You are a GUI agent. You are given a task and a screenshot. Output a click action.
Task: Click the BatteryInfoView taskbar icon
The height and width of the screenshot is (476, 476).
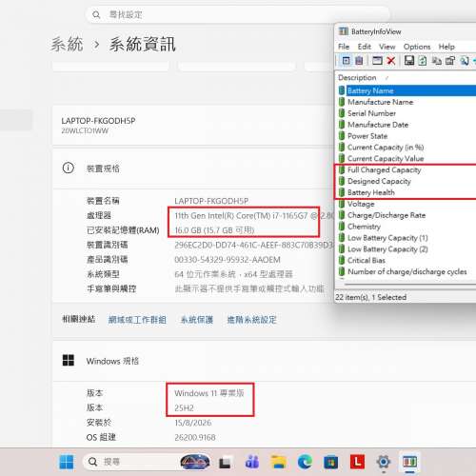point(409,462)
